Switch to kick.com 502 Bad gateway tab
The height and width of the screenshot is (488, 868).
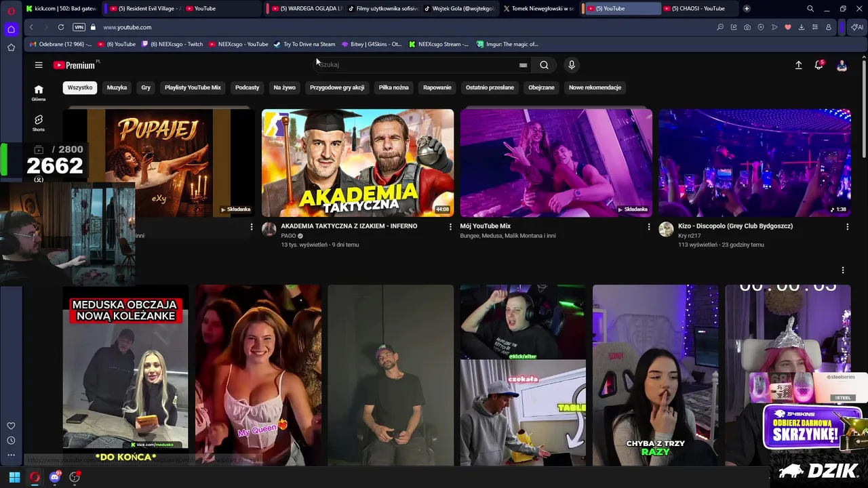[61, 9]
